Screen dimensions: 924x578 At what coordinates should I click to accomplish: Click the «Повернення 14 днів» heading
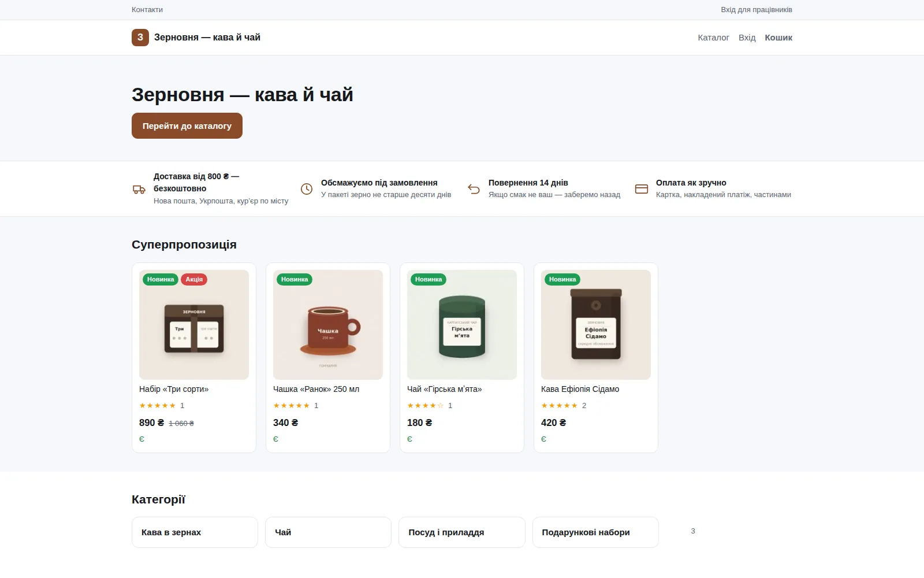[528, 183]
